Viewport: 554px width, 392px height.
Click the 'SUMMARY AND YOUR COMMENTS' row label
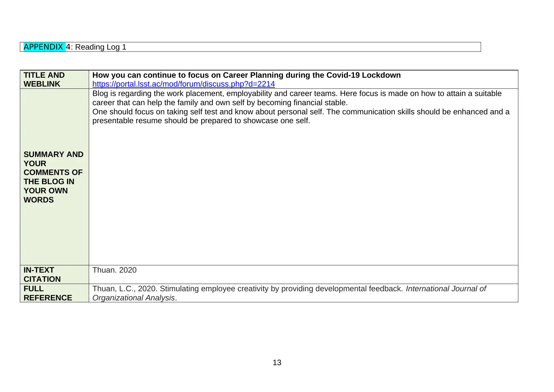point(53,177)
